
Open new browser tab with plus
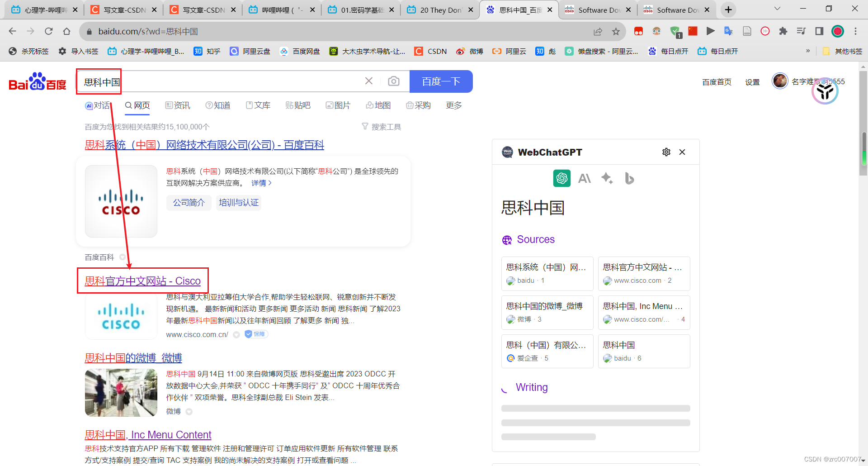(728, 10)
